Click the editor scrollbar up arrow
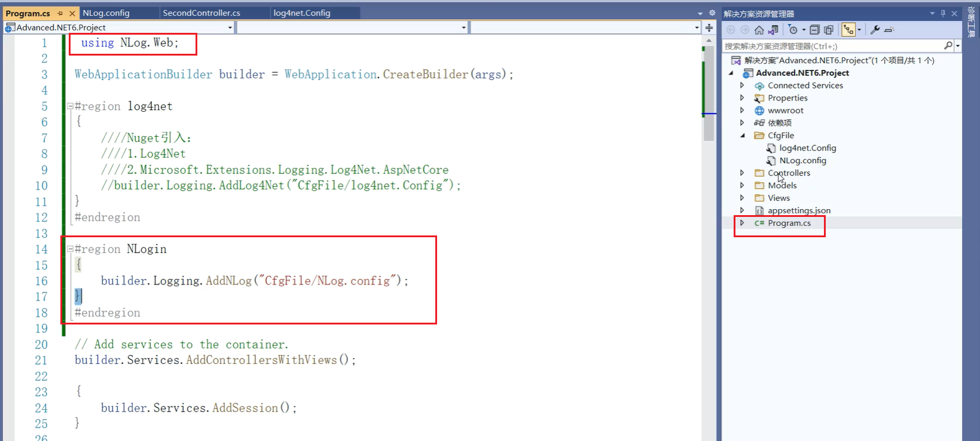 709,40
